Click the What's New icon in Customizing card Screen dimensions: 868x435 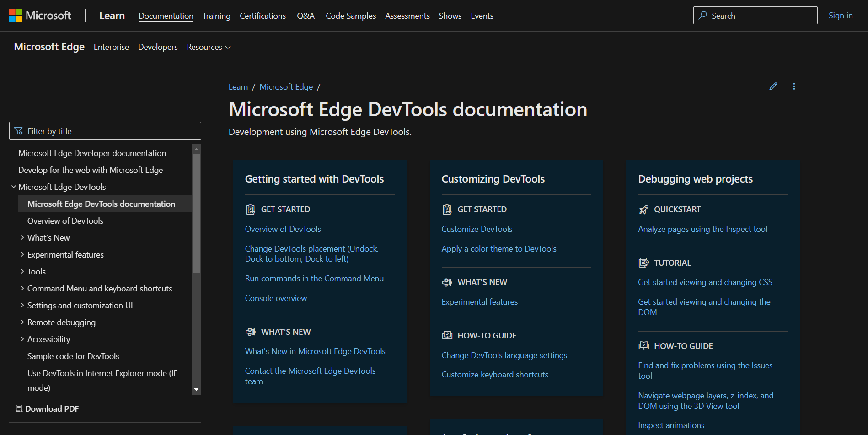point(447,282)
